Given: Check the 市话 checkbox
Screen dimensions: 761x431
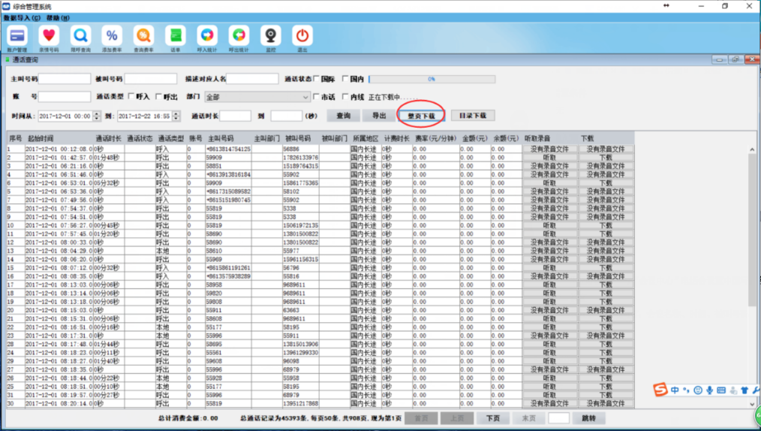Looking at the screenshot, I should point(316,97).
